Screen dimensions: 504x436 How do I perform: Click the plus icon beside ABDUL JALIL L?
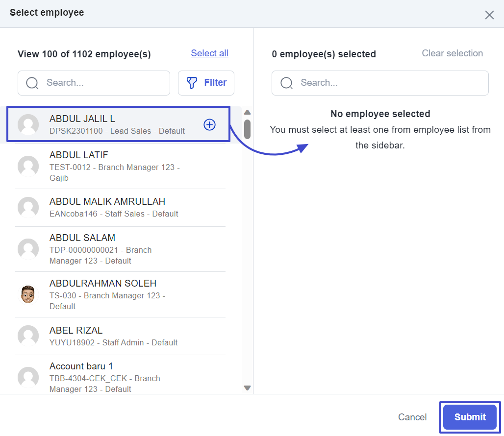click(209, 125)
